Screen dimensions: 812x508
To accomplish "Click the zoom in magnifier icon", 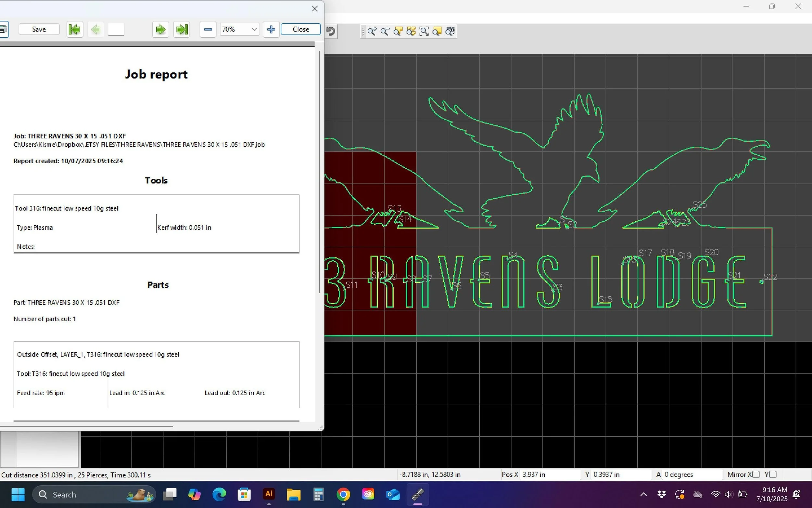I will pyautogui.click(x=372, y=31).
